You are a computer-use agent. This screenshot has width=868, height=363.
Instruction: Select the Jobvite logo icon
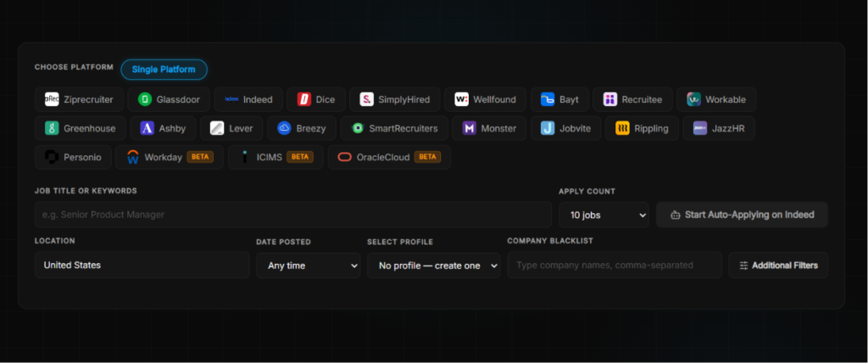(x=548, y=129)
